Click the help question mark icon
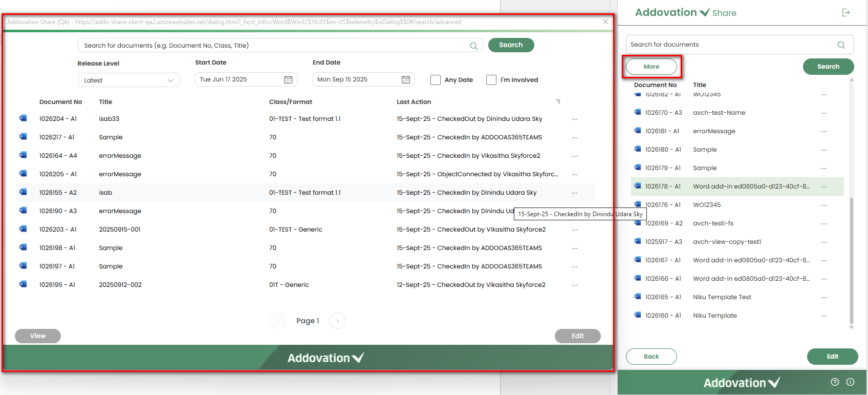This screenshot has height=395, width=868. [x=835, y=382]
